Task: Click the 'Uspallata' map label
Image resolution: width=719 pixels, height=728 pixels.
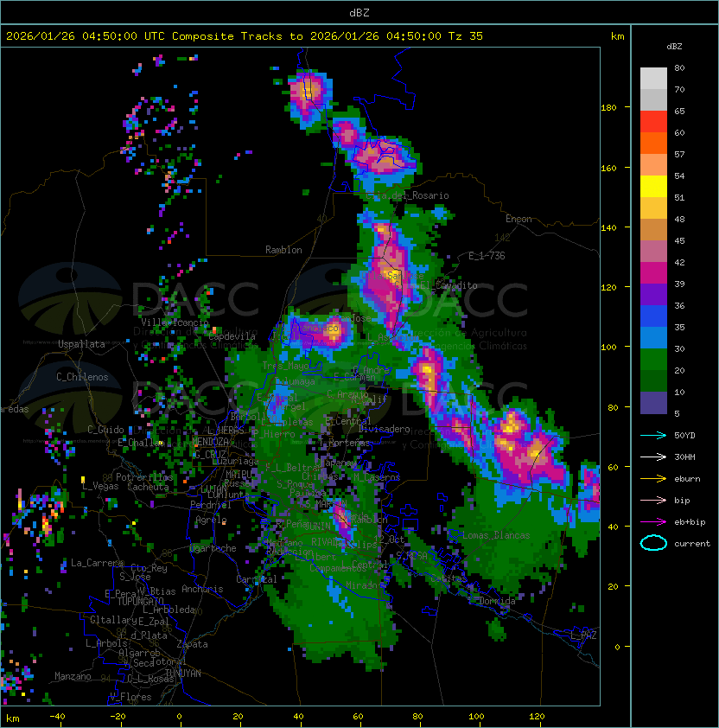Action: [x=81, y=344]
